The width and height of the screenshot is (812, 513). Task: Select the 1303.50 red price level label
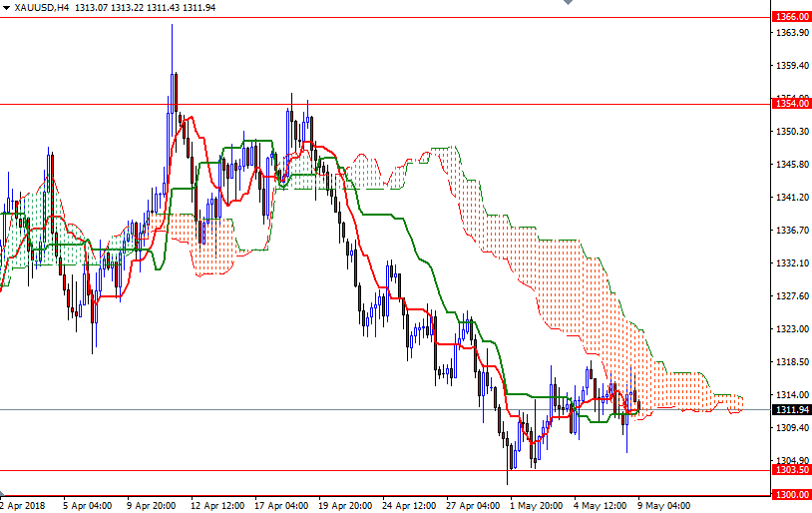click(x=792, y=470)
